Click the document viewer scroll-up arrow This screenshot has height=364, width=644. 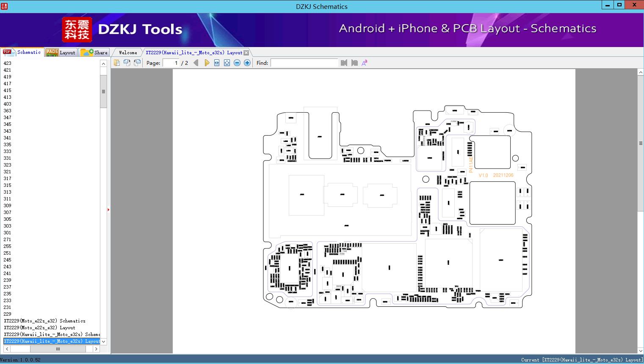[x=641, y=72]
